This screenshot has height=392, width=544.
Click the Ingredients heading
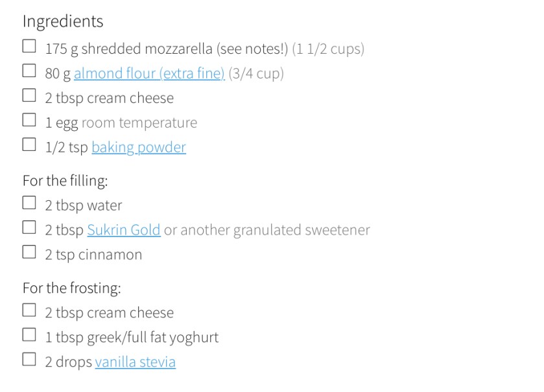(63, 21)
